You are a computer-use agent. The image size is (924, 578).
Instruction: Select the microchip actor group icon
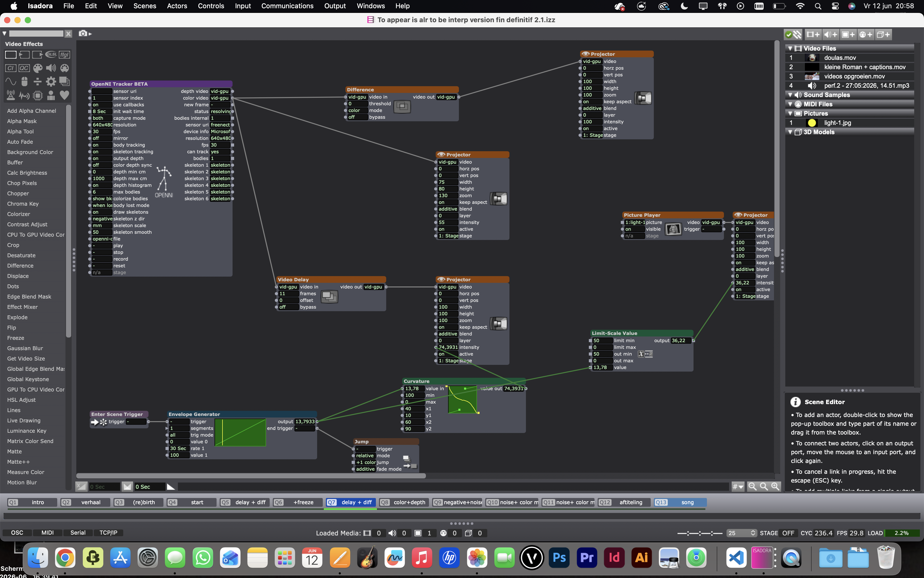coord(37,95)
